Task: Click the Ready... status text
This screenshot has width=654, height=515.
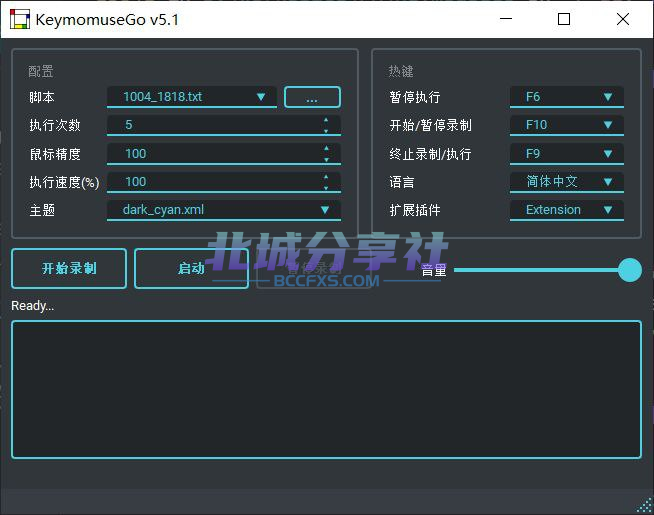Action: point(33,306)
